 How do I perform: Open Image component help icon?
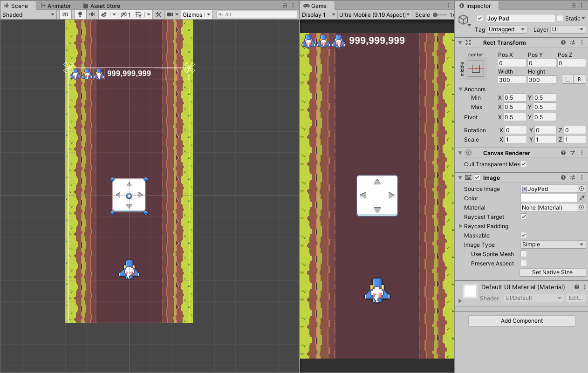(563, 177)
